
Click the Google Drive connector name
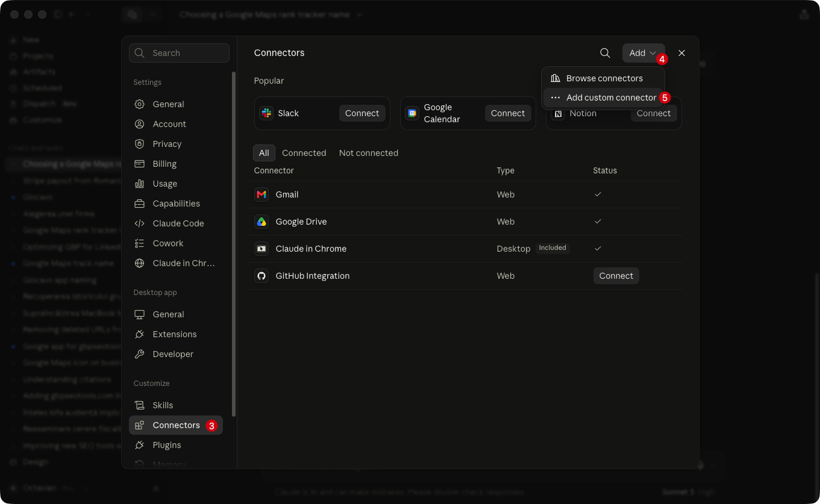tap(301, 222)
